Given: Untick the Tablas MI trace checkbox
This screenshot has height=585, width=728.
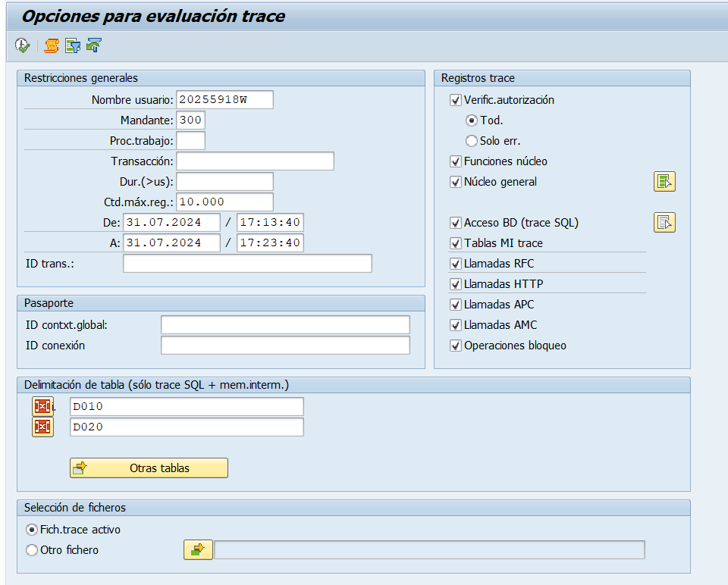Looking at the screenshot, I should coord(456,243).
